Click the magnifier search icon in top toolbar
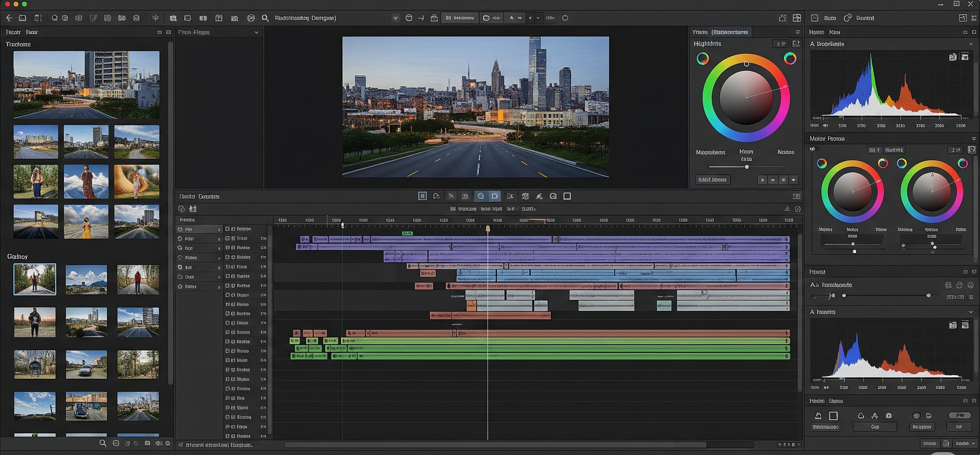 coord(265,18)
